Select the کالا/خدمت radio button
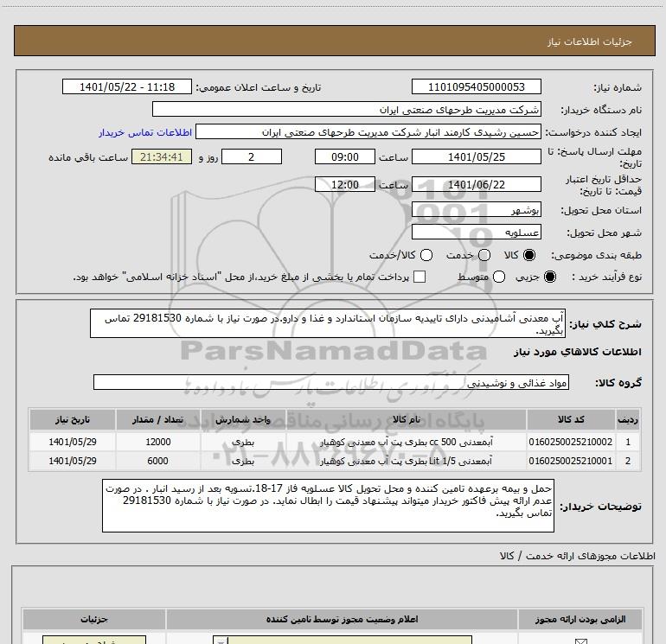This screenshot has height=644, width=666. coord(426,255)
